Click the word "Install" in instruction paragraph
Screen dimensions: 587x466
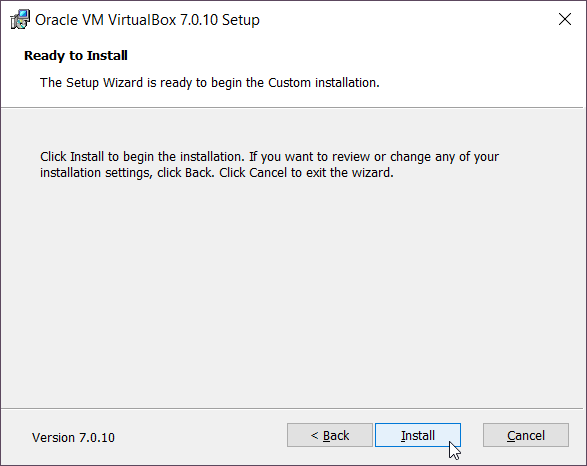[87, 156]
